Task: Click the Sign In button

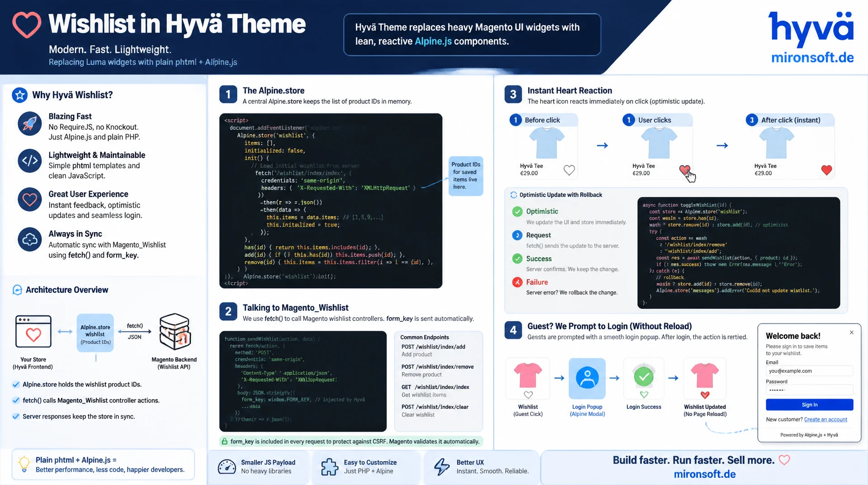Action: tap(809, 405)
